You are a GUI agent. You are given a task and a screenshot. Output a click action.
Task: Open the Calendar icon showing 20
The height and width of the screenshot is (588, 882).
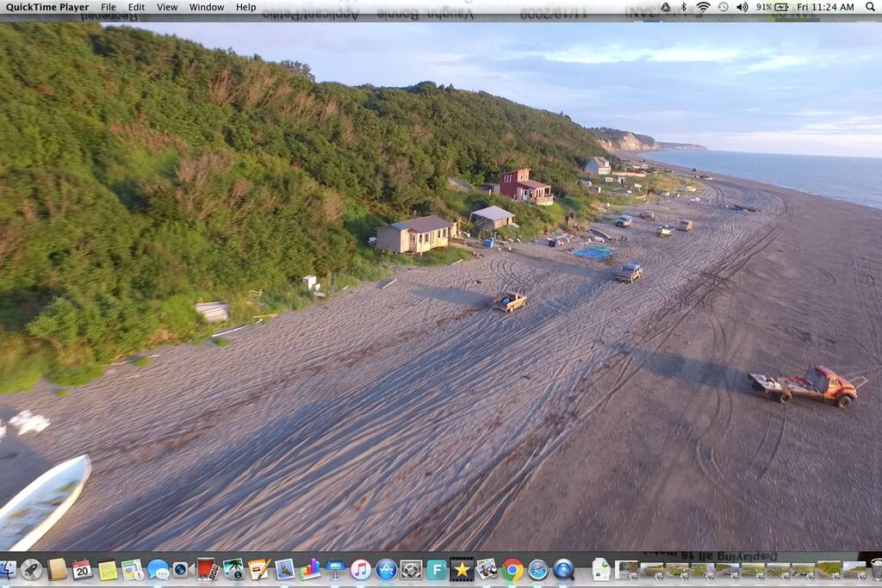point(82,570)
